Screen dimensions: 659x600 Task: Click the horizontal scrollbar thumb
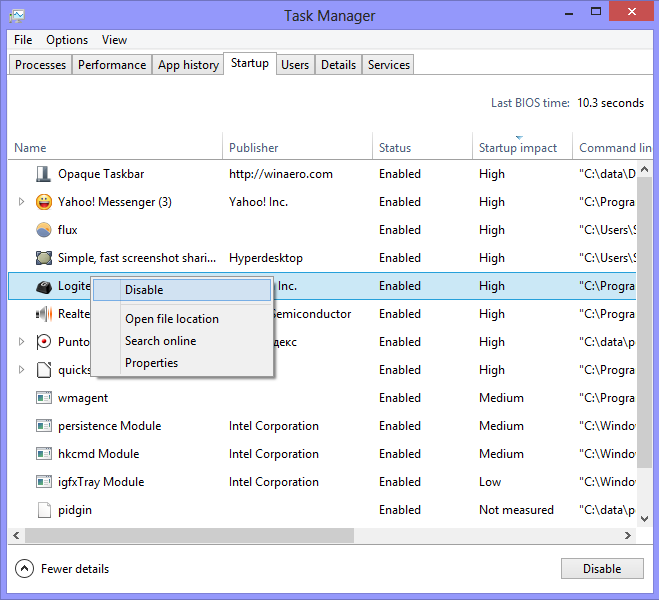(x=189, y=535)
